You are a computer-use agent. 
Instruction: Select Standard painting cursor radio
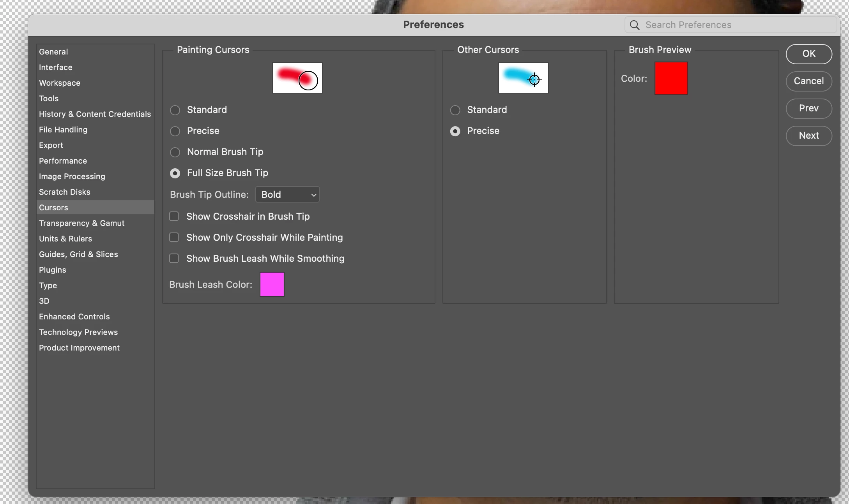click(x=175, y=110)
